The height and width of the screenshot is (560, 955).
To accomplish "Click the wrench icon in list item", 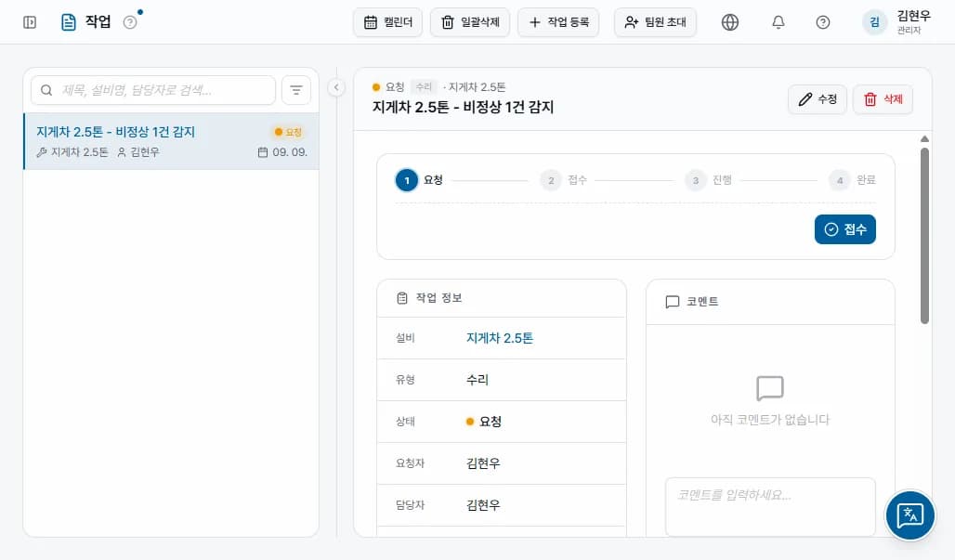I will 42,152.
